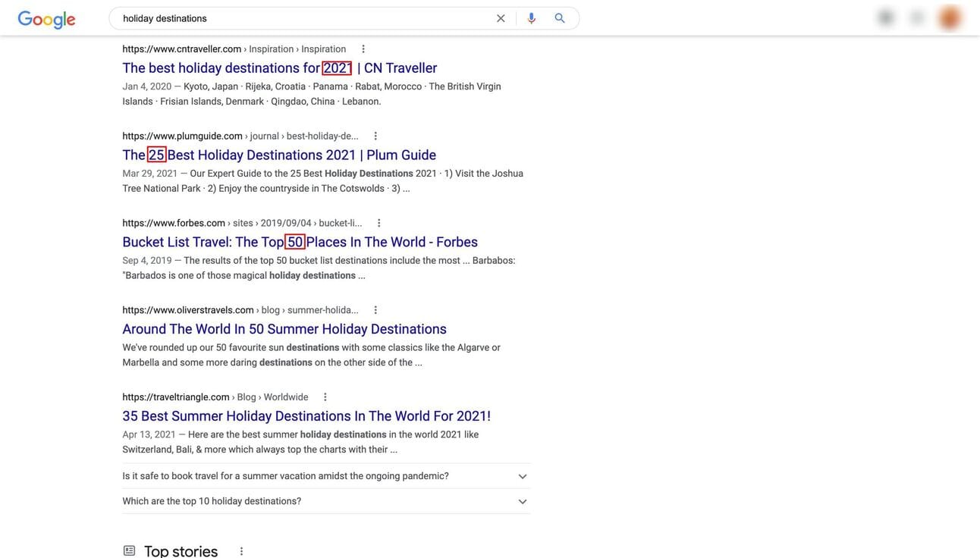The image size is (980, 558).
Task: Click the cntraveller.com URL breadcrumb
Action: 234,49
